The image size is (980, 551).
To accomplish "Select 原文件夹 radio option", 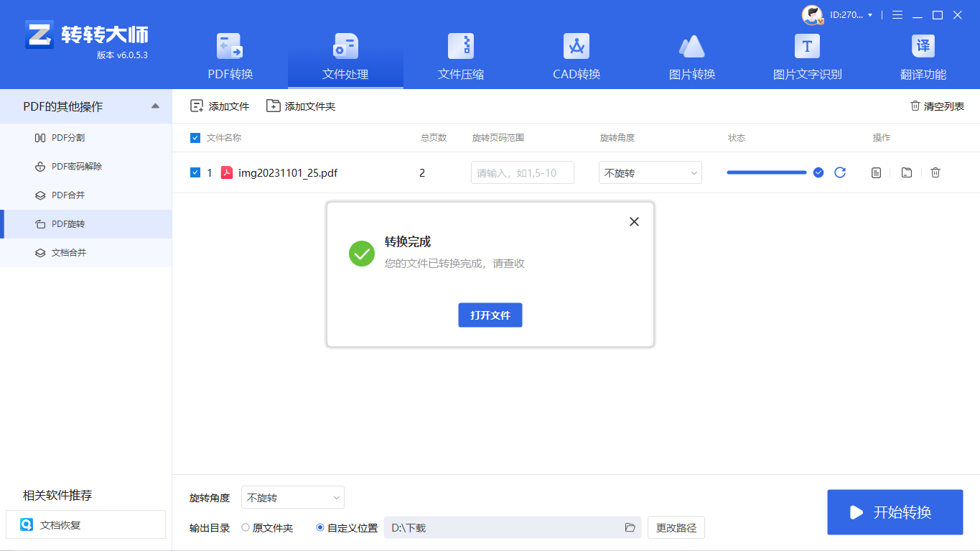I will coord(267,528).
